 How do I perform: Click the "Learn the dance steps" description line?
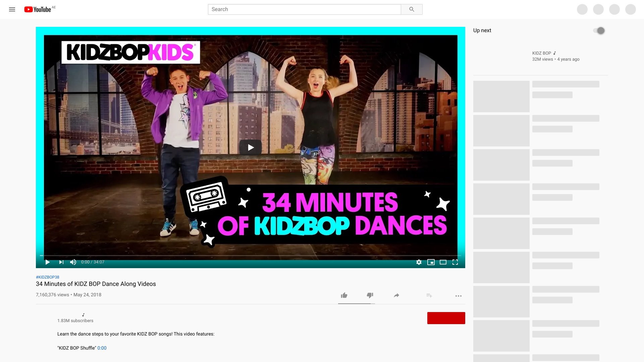pos(136,334)
